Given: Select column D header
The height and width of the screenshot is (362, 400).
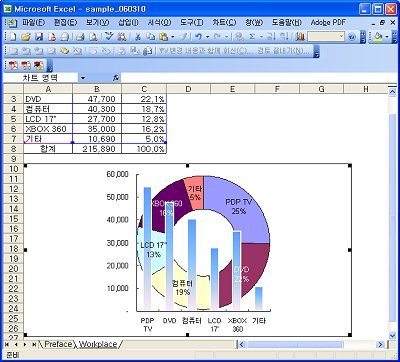Looking at the screenshot, I should pyautogui.click(x=188, y=89).
